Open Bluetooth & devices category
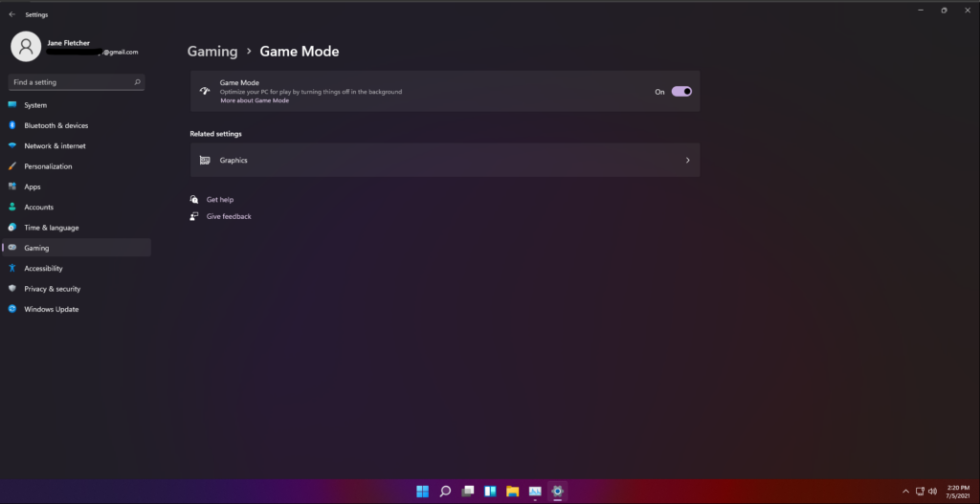The image size is (980, 504). (77, 125)
